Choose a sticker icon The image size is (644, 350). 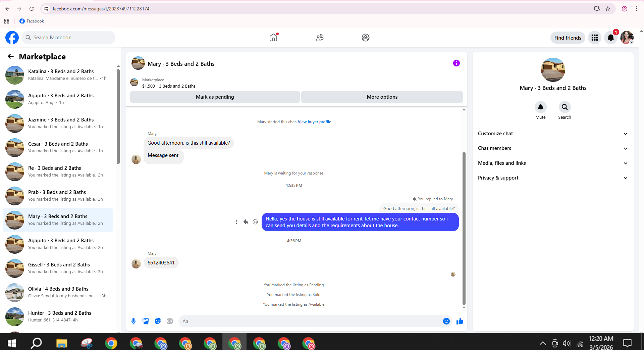[x=158, y=321]
